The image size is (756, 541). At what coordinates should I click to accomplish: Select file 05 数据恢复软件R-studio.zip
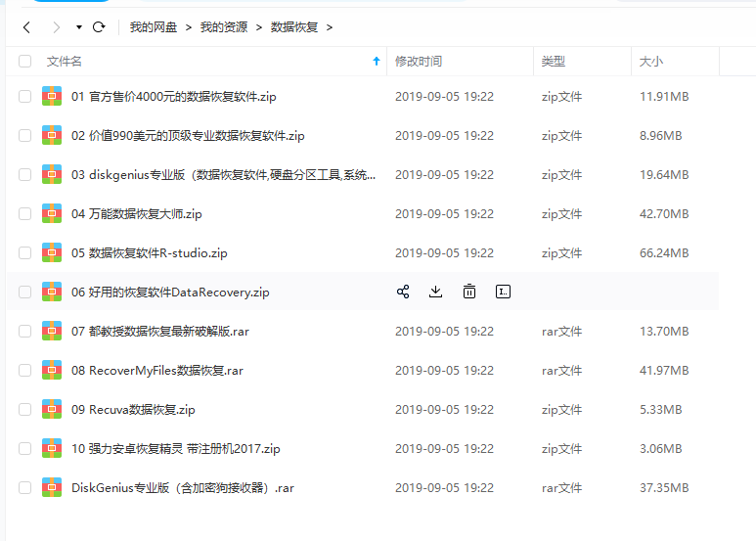[149, 252]
